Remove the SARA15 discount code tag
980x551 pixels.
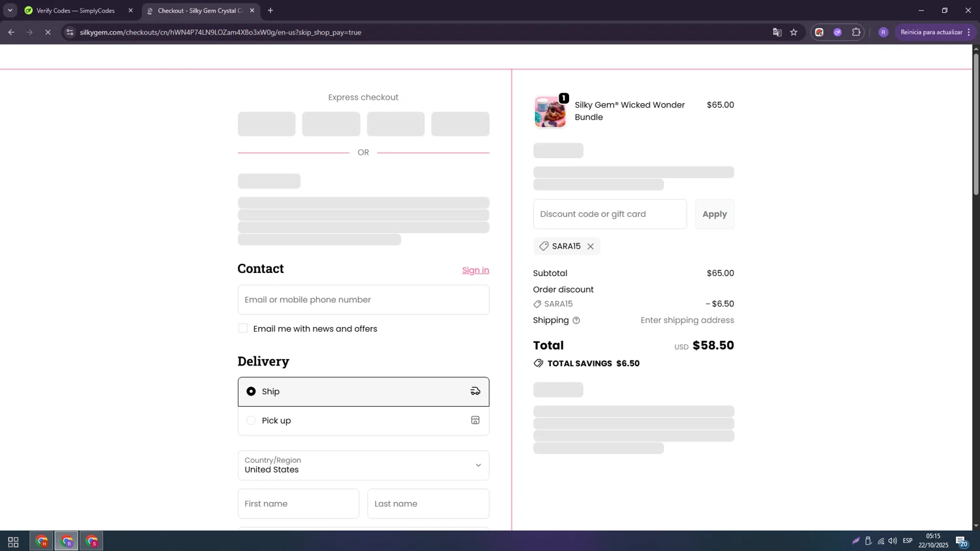click(590, 246)
